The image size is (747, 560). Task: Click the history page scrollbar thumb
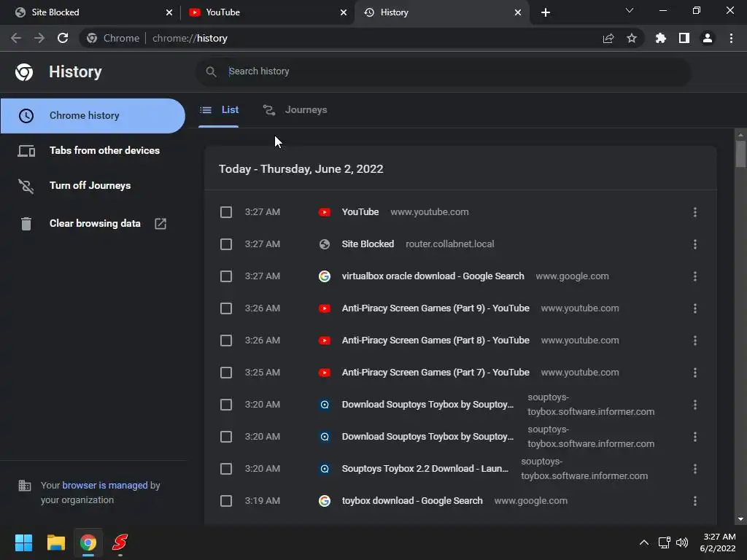pos(740,154)
